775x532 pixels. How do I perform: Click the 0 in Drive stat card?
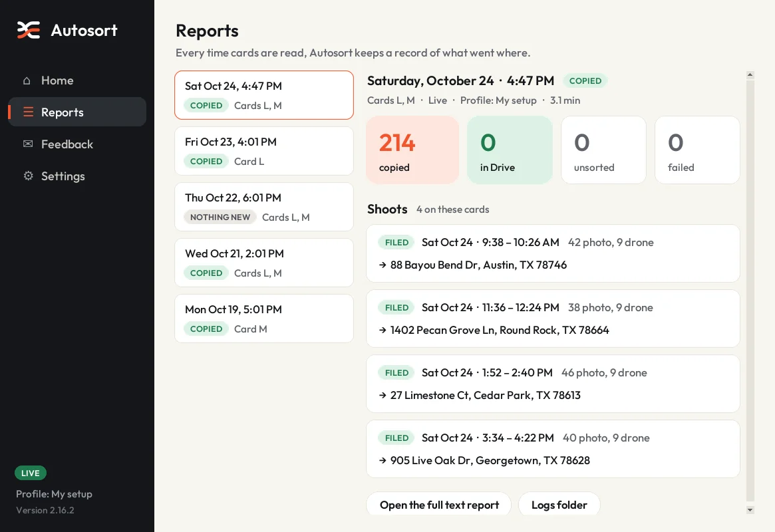point(510,150)
